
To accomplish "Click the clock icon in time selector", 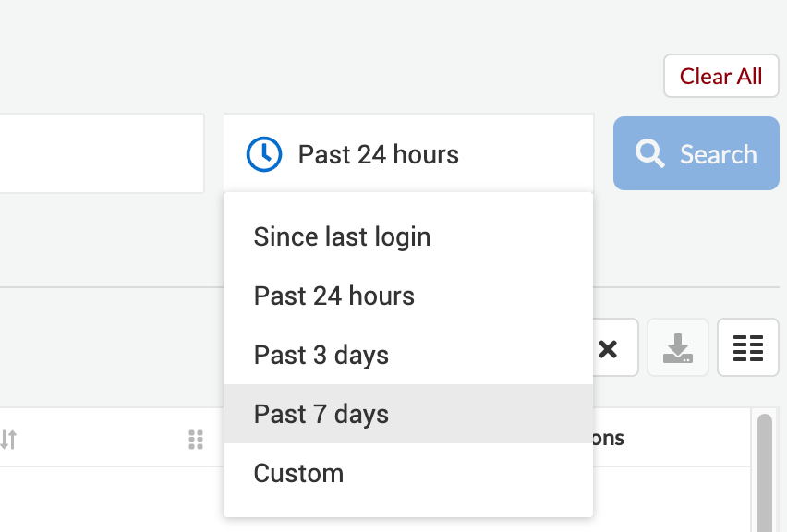I will click(x=264, y=154).
